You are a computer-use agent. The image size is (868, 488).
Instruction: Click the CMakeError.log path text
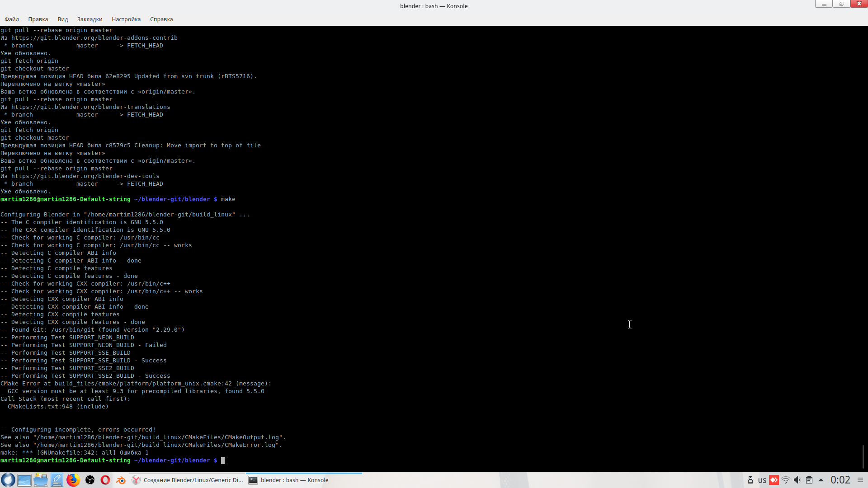[x=158, y=445]
